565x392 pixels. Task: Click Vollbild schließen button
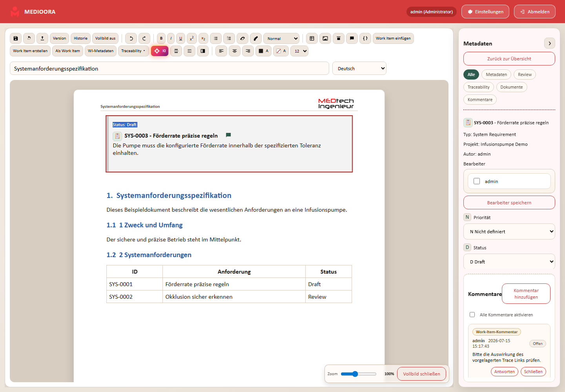pos(421,374)
